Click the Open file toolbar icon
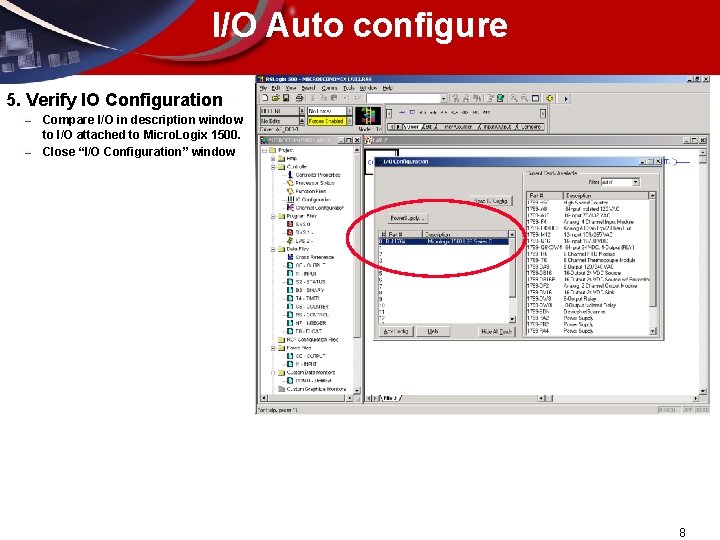Screen dimensions: 720x540 (x=275, y=98)
